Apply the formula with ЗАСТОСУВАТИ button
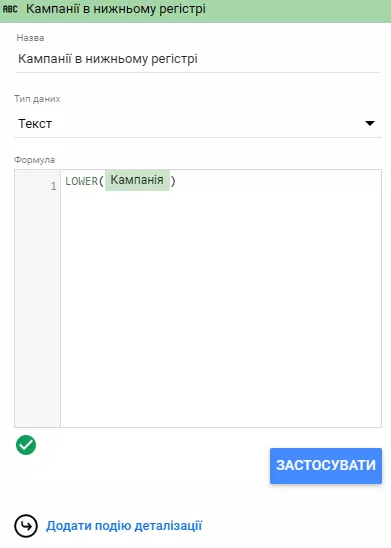Image resolution: width=391 pixels, height=548 pixels. pos(326,466)
